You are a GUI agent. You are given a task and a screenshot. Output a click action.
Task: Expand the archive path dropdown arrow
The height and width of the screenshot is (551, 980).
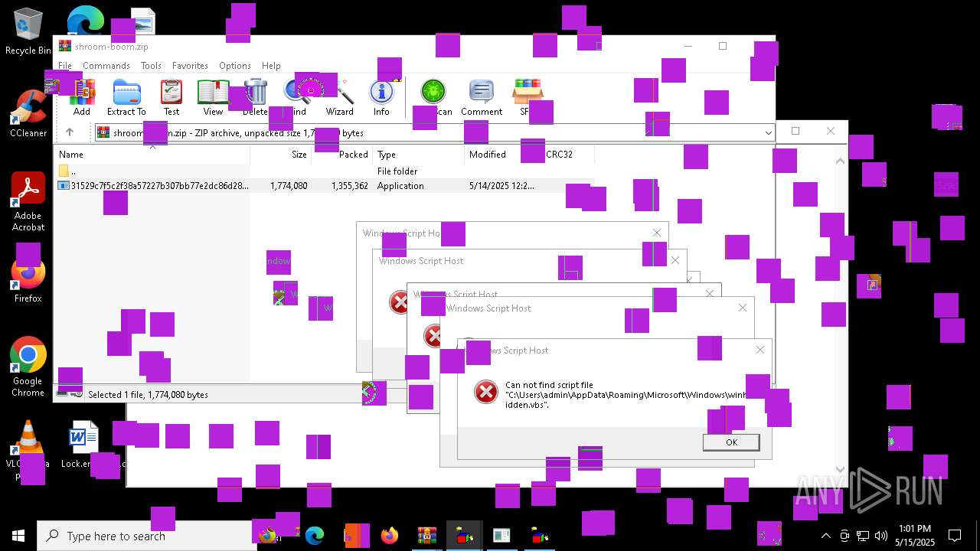click(x=768, y=132)
